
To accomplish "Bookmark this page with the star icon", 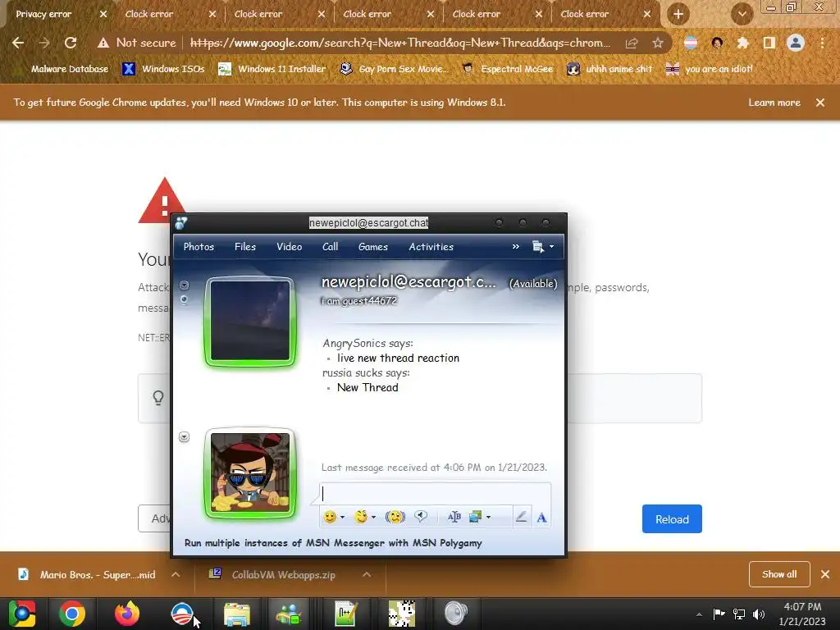I will click(657, 43).
